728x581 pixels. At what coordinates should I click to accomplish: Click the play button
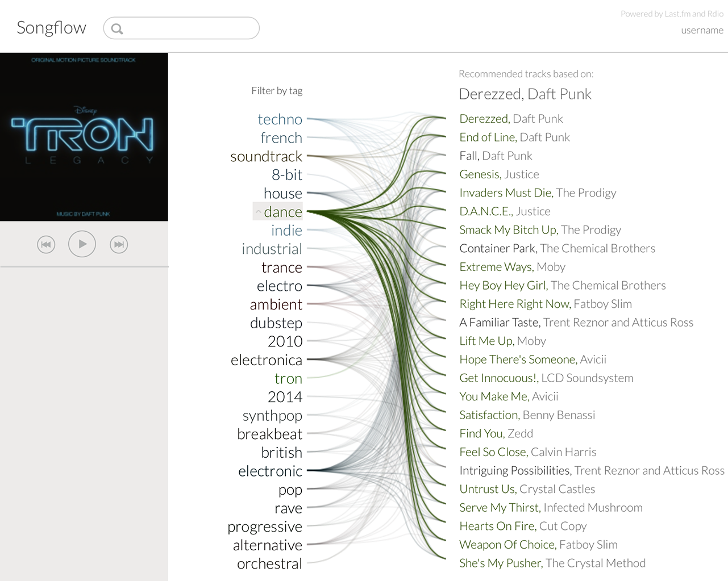[x=82, y=244]
